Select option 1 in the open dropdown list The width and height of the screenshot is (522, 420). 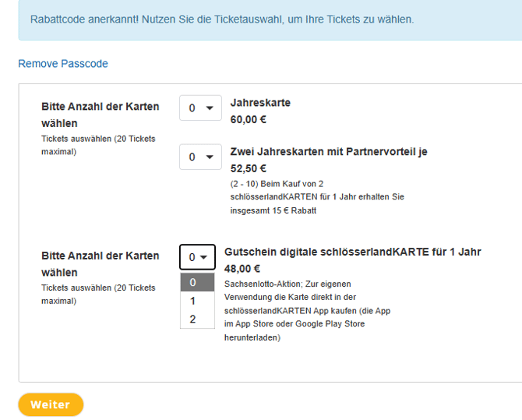[x=197, y=301]
